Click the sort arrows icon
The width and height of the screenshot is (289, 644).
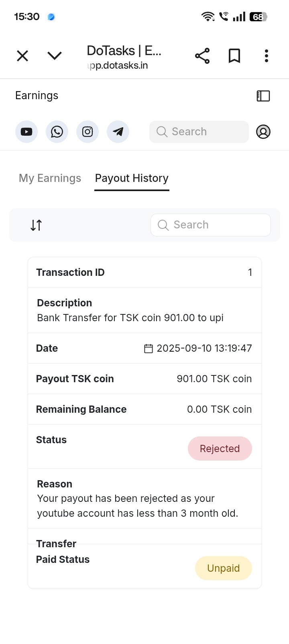click(x=36, y=225)
